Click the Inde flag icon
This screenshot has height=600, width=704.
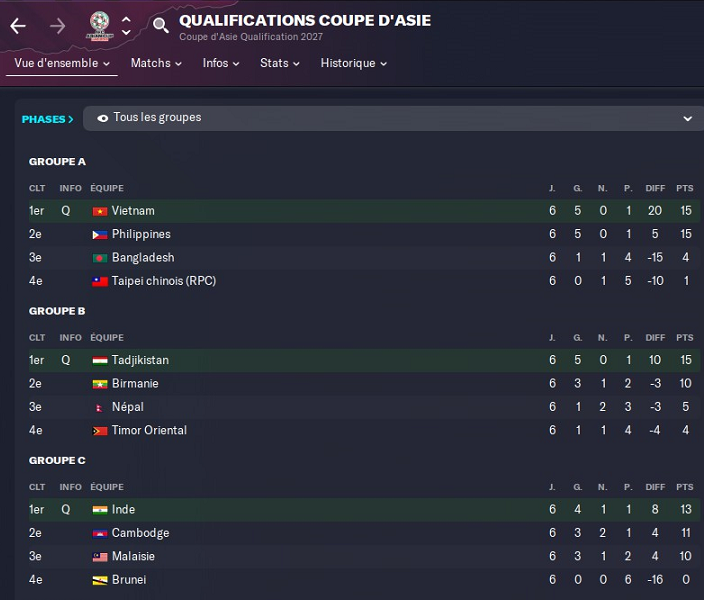point(100,510)
